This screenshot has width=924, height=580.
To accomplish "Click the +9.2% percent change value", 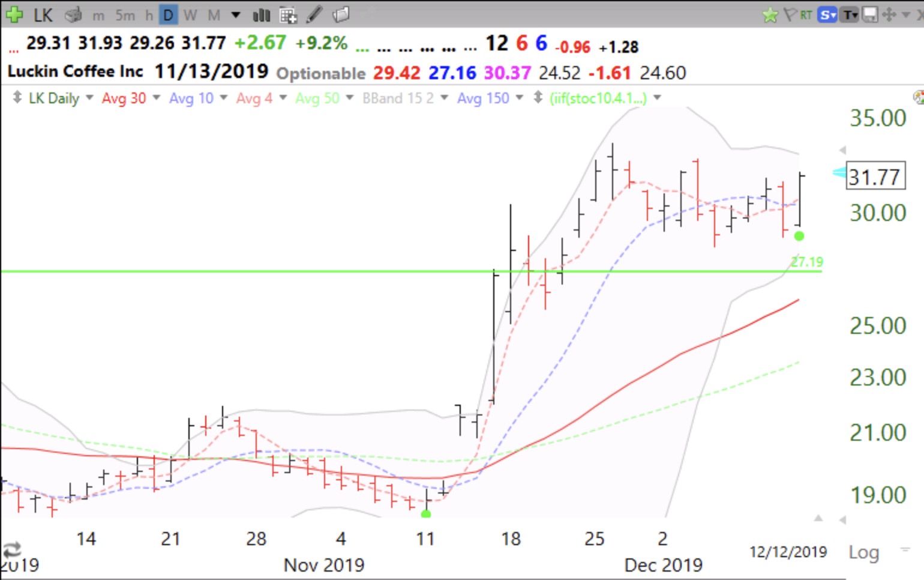I will [x=321, y=43].
